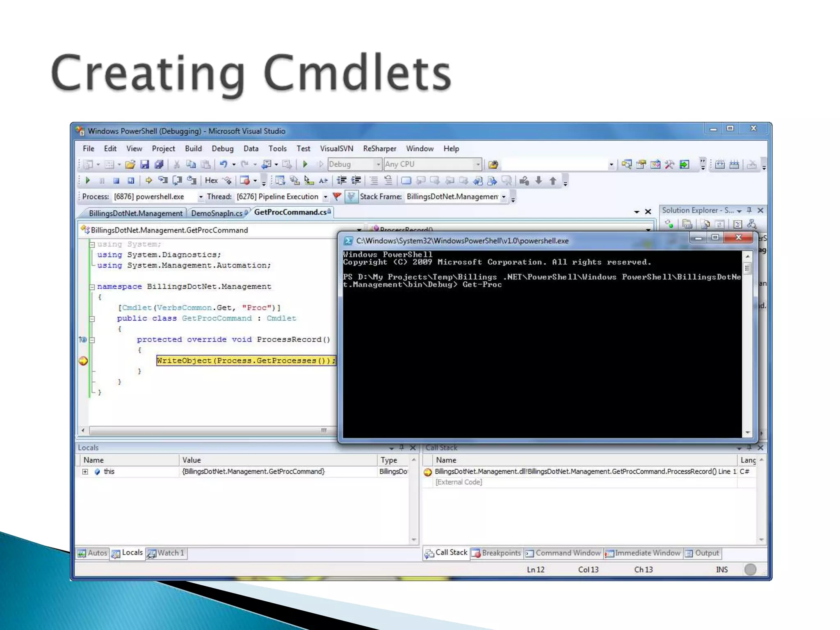Click the Step Out icon
The height and width of the screenshot is (630, 840).
click(192, 180)
